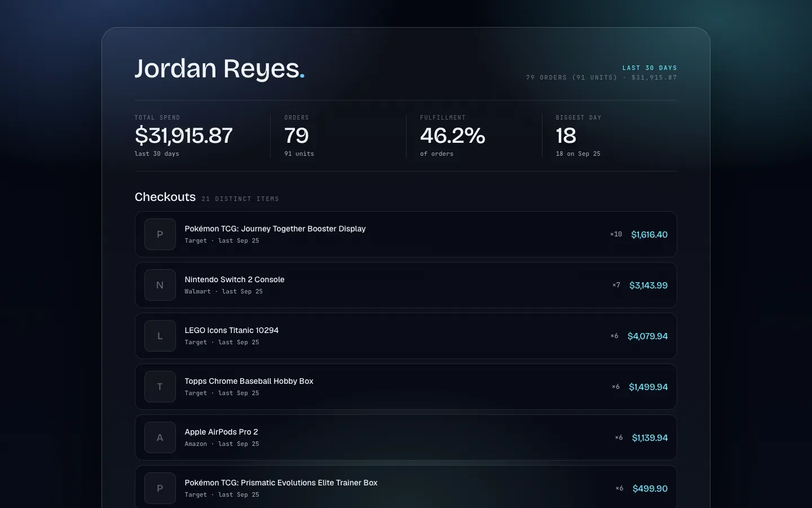This screenshot has height=508, width=812.
Task: Select the "last 30 days" caption under total spend
Action: pos(157,154)
